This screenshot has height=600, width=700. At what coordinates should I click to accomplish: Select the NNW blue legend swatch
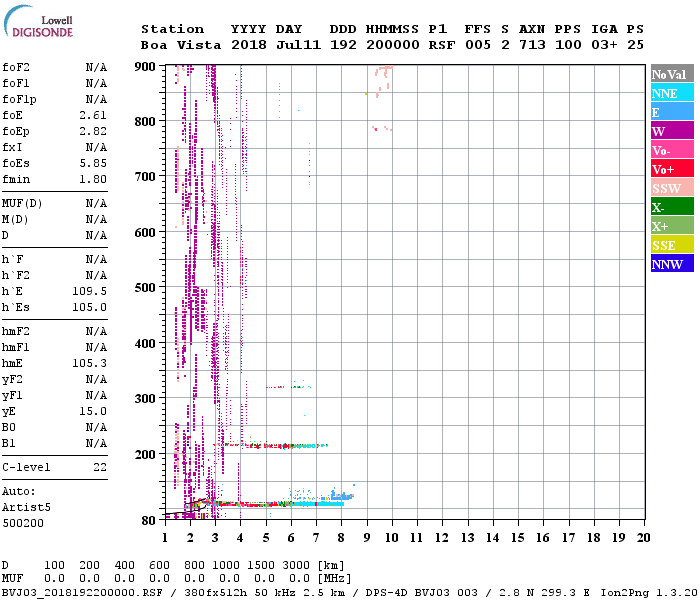coord(672,263)
